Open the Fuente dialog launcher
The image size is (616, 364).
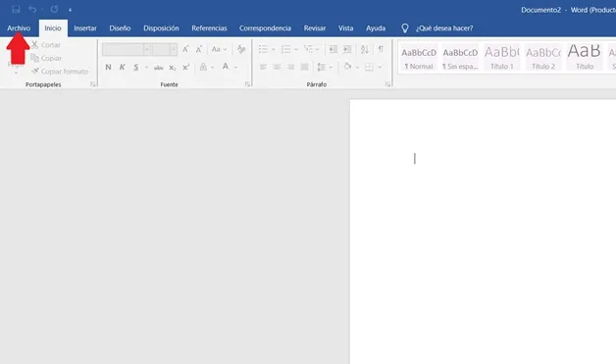[x=247, y=84]
